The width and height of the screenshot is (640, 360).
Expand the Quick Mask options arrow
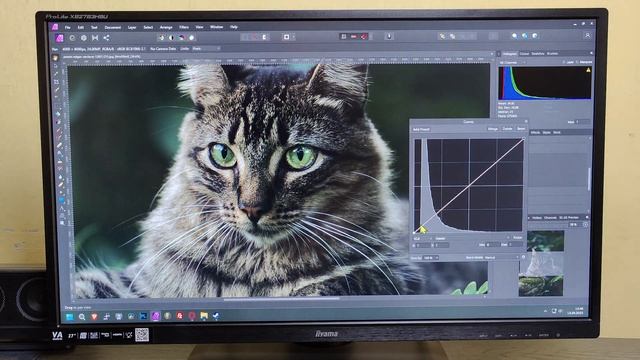pyautogui.click(x=293, y=37)
